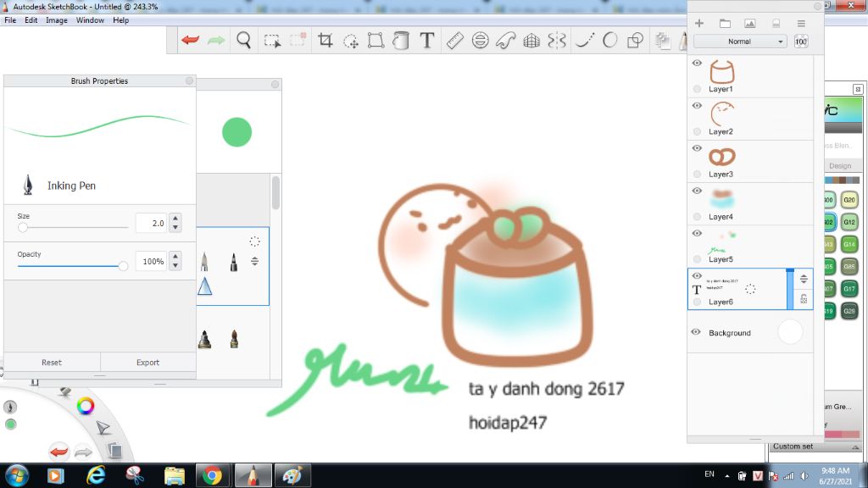Click the brush Size slider handle
This screenshot has height=488, width=868.
[x=23, y=227]
